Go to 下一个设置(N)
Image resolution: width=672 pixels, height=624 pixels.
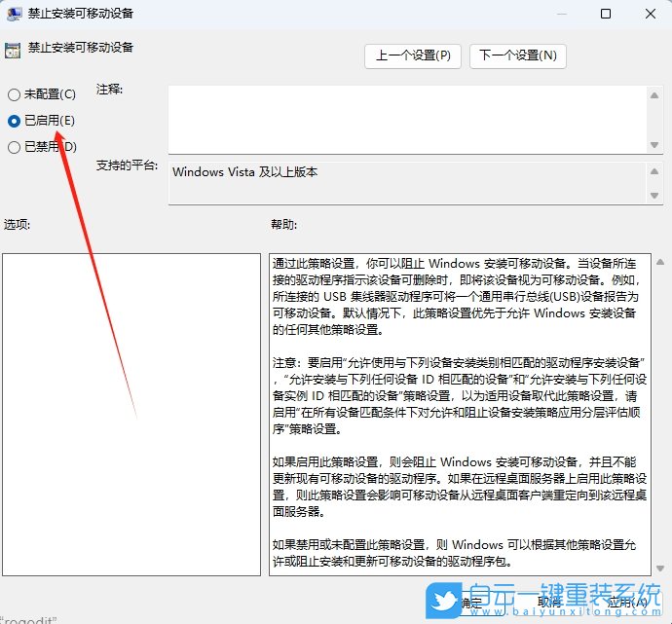click(x=518, y=55)
